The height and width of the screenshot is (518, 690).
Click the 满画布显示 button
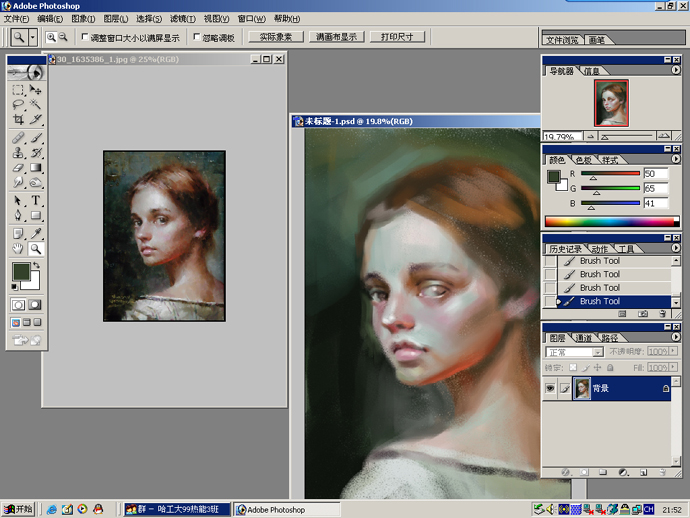337,37
